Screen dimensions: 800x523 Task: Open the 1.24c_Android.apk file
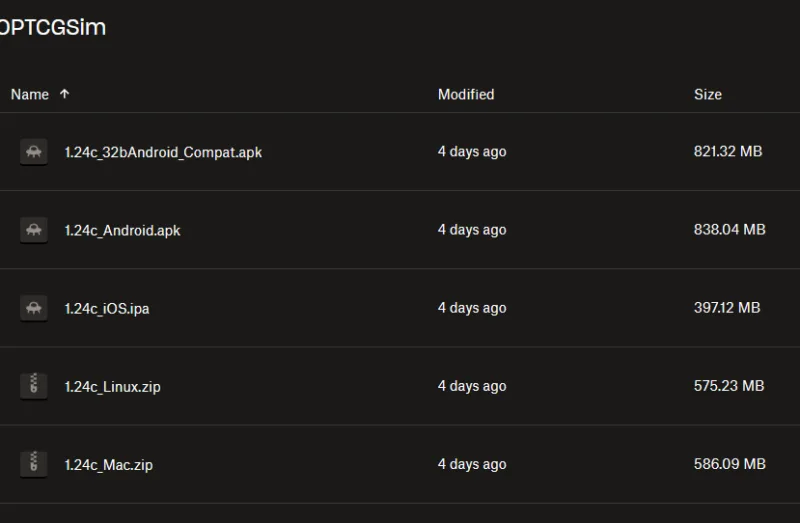pyautogui.click(x=122, y=230)
